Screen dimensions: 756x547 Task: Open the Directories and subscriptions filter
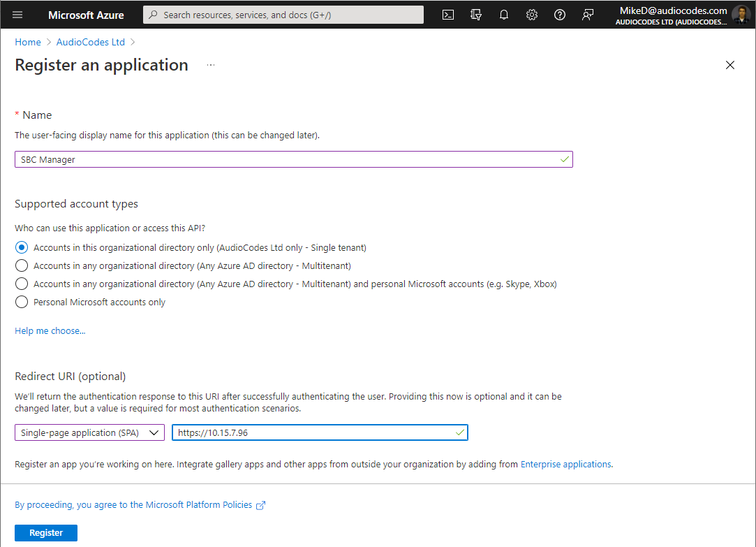tap(477, 15)
